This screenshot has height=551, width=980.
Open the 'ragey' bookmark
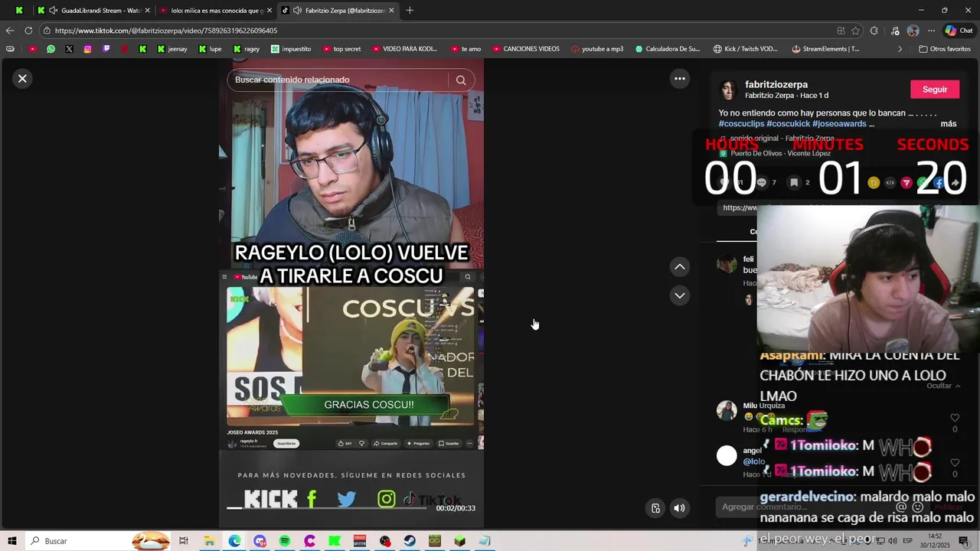click(246, 49)
